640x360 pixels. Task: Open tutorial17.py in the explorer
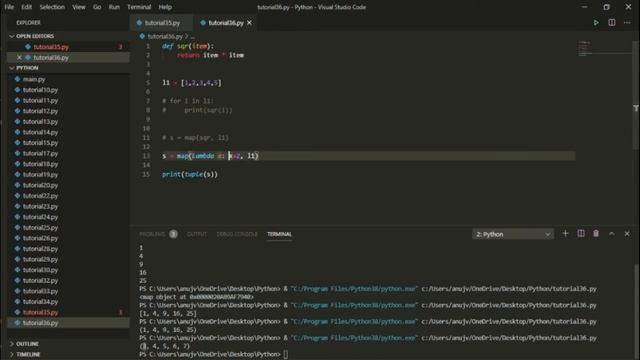pyautogui.click(x=69, y=153)
